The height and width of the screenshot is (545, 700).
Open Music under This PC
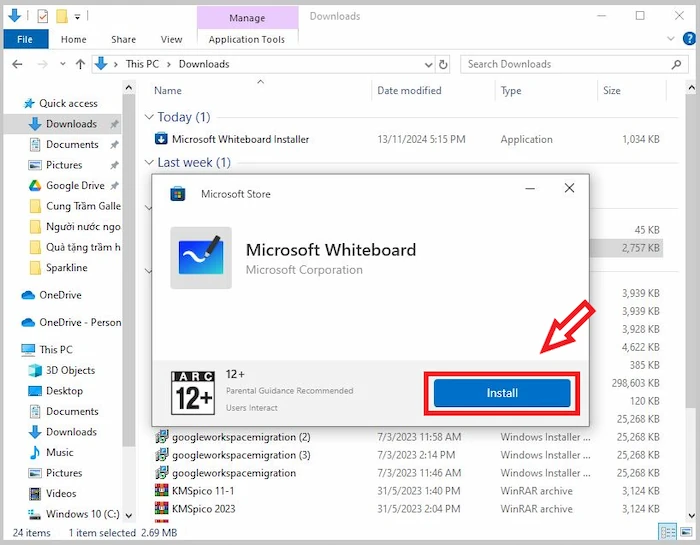click(x=60, y=453)
